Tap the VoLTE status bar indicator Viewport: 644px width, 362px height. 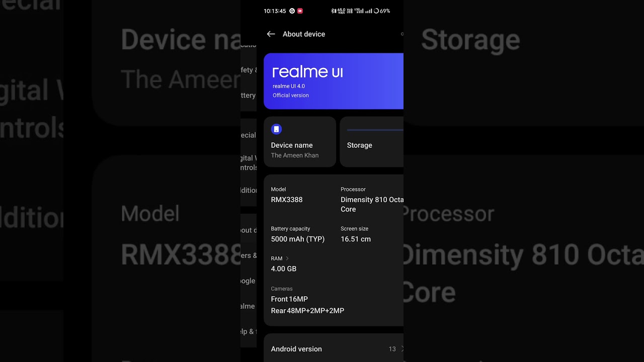pyautogui.click(x=350, y=11)
